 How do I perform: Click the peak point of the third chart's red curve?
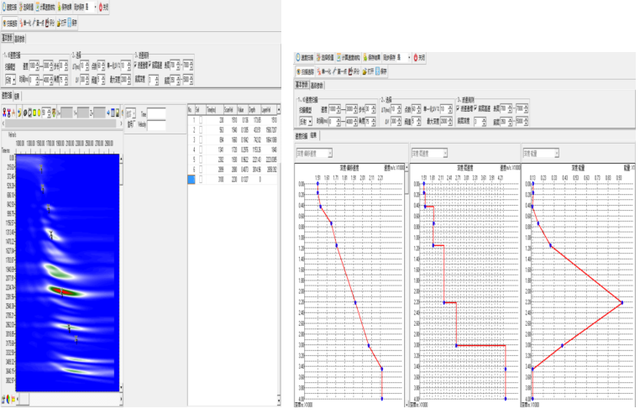622,303
